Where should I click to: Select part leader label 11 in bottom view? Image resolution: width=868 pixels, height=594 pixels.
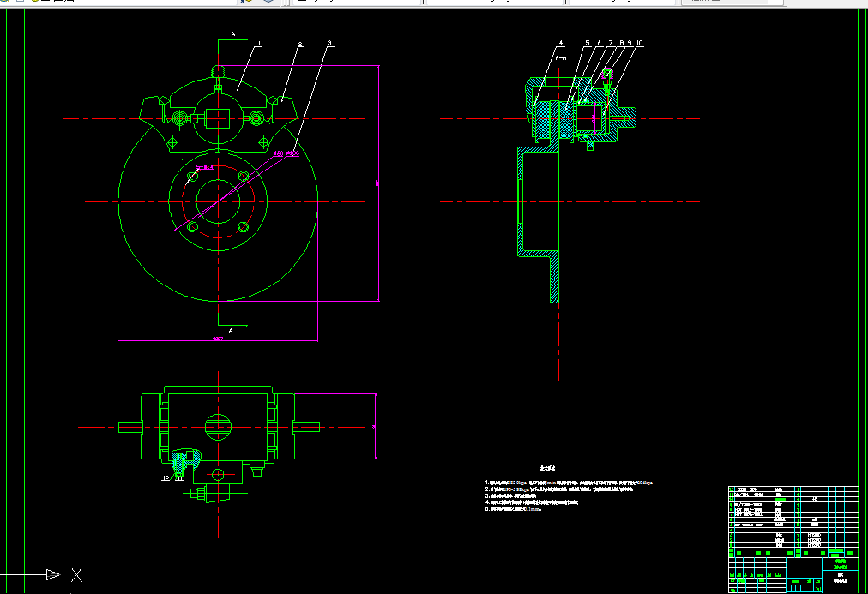point(178,478)
